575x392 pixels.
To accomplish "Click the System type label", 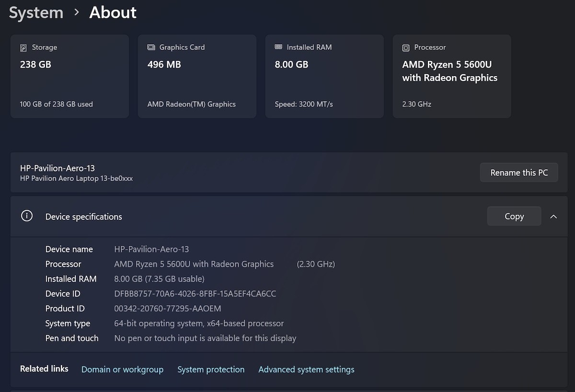I will [68, 323].
